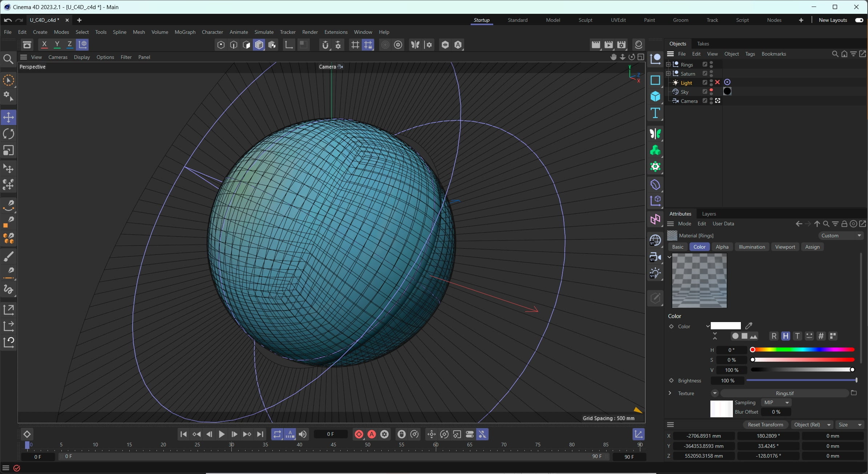Toggle X axis lock
The height and width of the screenshot is (474, 868).
44,44
